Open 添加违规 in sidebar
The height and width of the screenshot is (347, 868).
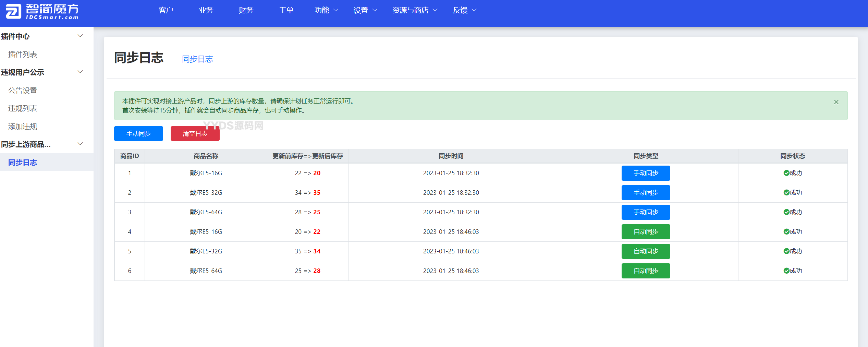click(23, 127)
